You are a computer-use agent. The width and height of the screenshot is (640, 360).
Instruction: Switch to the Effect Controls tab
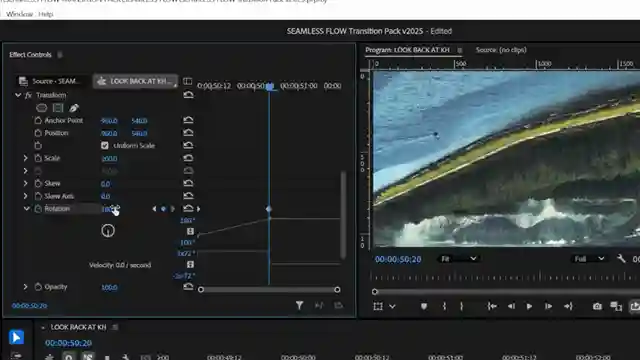coord(30,55)
